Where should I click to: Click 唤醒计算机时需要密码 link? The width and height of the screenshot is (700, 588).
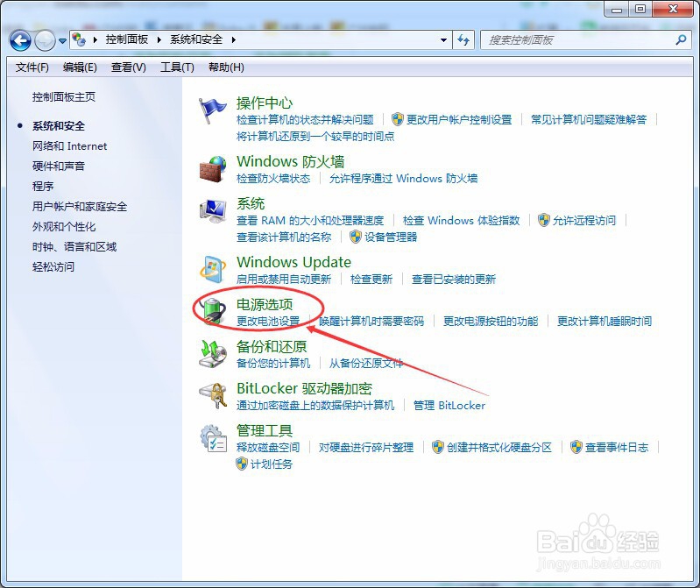[371, 322]
